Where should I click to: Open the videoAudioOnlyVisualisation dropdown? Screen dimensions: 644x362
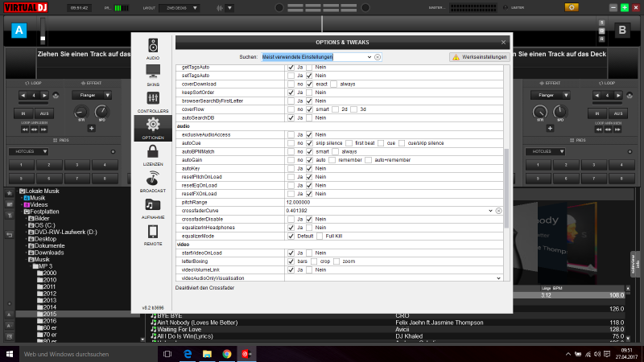click(498, 278)
